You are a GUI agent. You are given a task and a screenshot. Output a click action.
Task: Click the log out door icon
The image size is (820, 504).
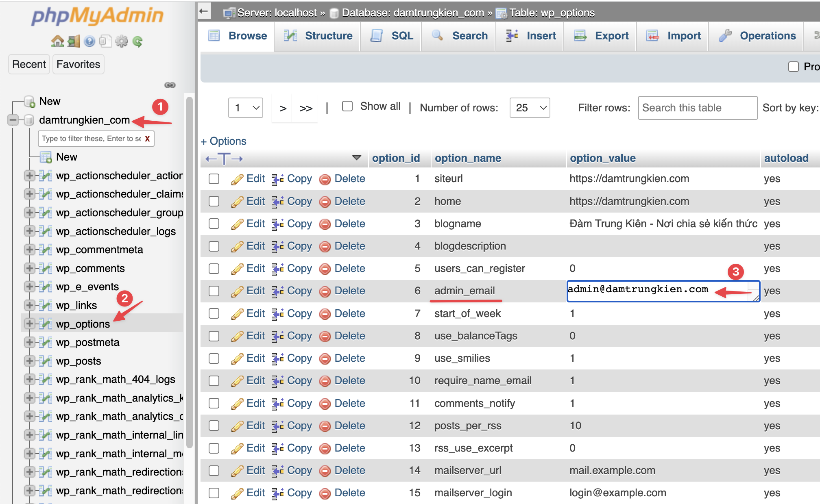click(x=74, y=41)
